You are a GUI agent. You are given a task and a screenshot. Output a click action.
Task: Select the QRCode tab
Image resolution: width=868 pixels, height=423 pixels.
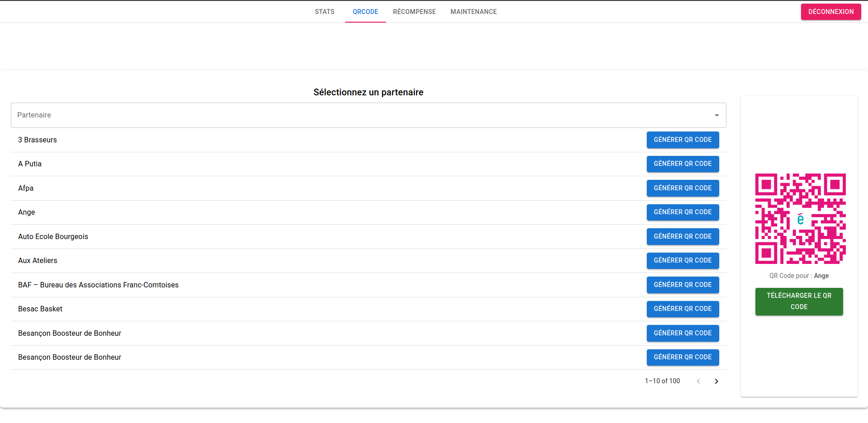(365, 12)
